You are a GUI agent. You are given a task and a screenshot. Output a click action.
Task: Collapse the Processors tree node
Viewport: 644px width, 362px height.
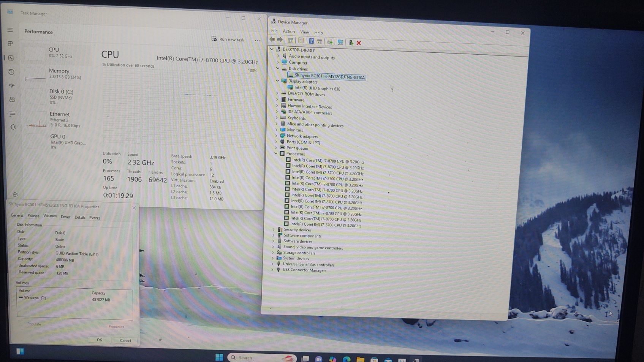click(276, 154)
